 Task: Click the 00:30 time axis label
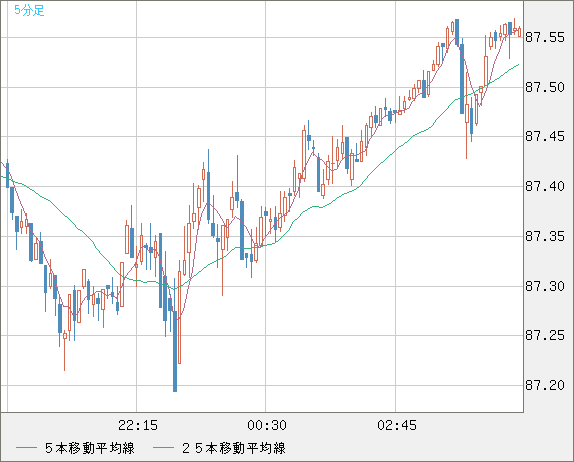pyautogui.click(x=267, y=425)
